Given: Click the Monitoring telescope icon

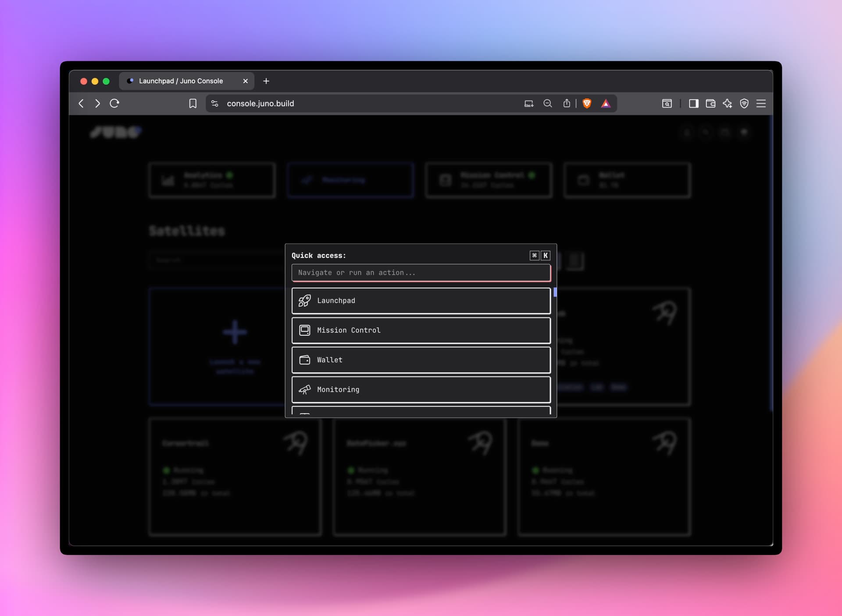Looking at the screenshot, I should 304,389.
